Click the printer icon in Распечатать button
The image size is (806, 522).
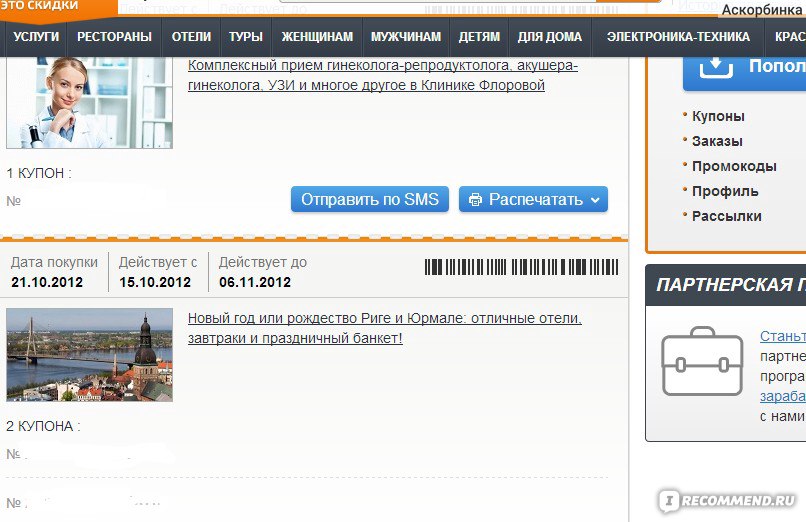475,199
